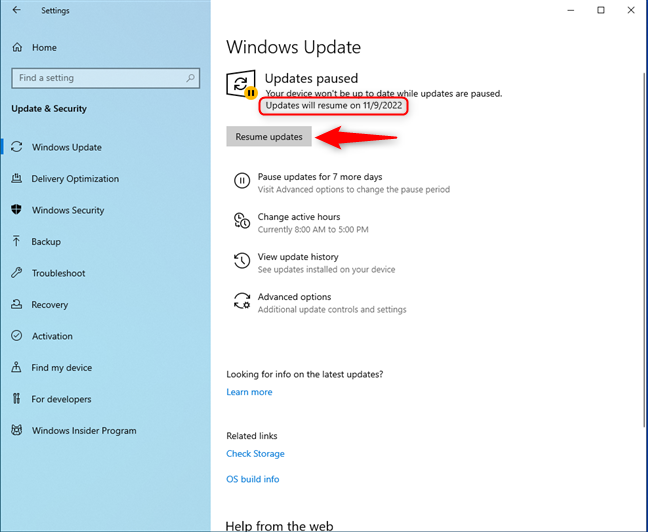Screen dimensions: 648x532
Task: Click the Delivery Optimization icon
Action: pyautogui.click(x=17, y=179)
